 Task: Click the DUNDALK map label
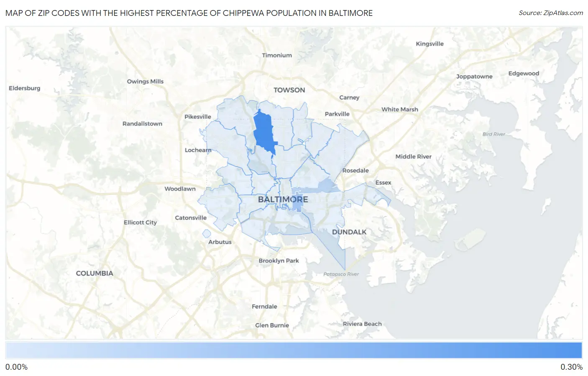pos(349,232)
